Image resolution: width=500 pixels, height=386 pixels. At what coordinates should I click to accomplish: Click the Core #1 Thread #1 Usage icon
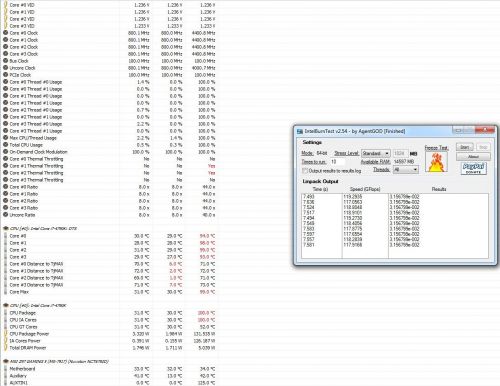point(5,103)
